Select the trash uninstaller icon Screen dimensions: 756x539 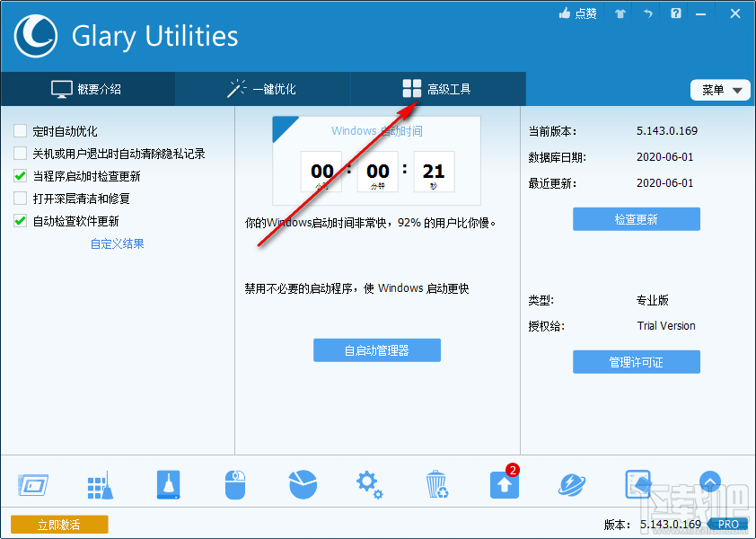click(436, 482)
